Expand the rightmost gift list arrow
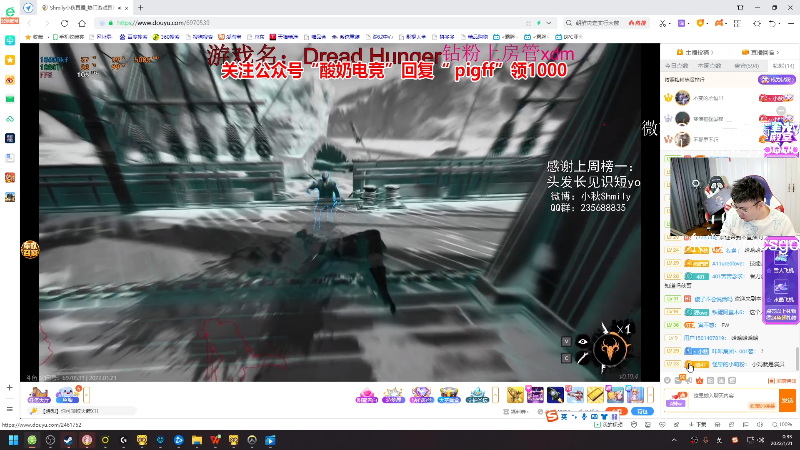Screen dimensions: 800x450 (x=651, y=394)
